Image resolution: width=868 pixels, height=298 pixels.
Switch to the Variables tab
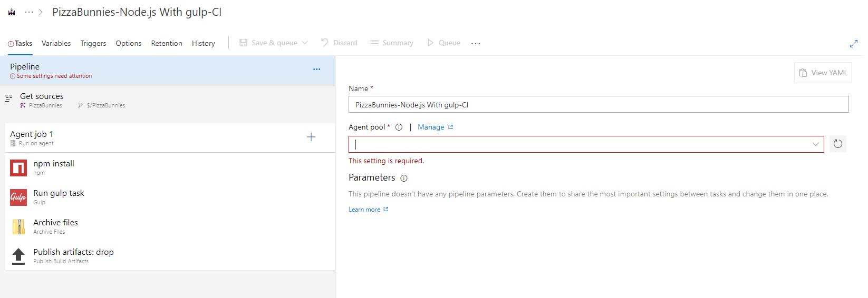point(56,43)
